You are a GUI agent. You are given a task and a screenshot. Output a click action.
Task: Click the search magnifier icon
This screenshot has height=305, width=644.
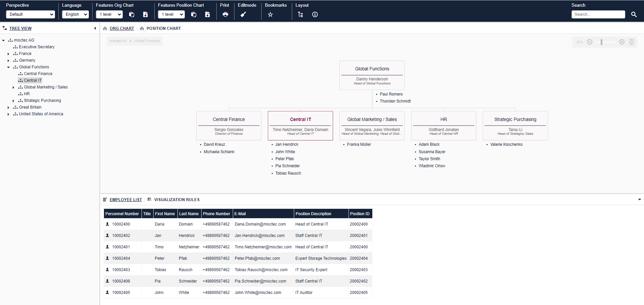point(634,14)
